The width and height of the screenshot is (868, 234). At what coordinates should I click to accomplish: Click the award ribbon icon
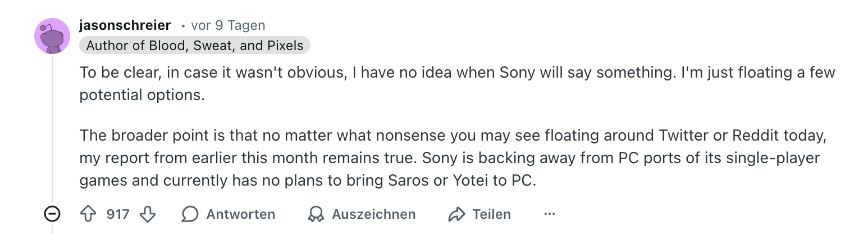[316, 214]
